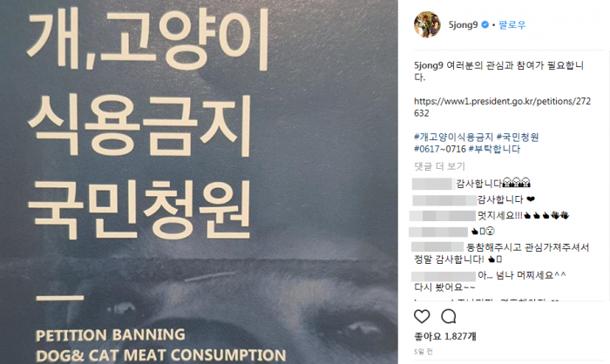Viewport: 610px width, 364px height.
Task: Open the 5jong9 username in the header
Action: click(x=463, y=25)
